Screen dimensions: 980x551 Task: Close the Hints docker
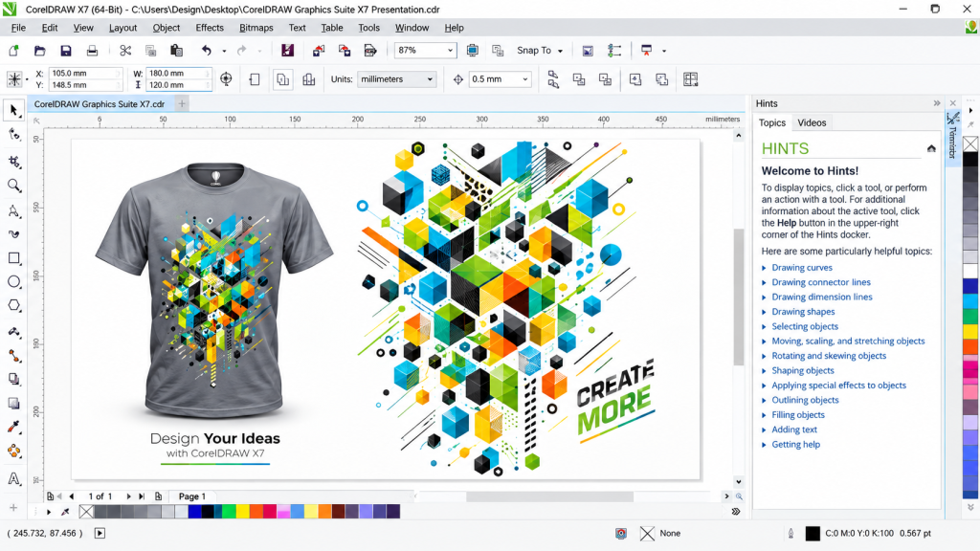tap(952, 103)
